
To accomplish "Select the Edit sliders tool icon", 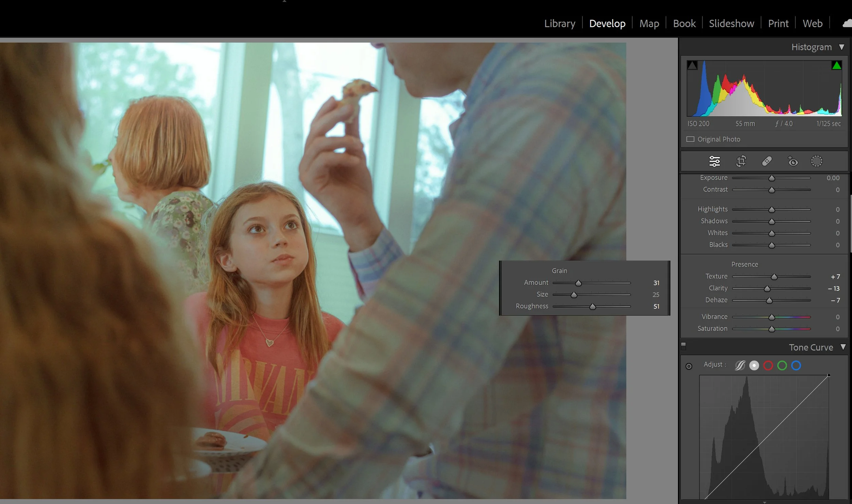I will click(714, 161).
